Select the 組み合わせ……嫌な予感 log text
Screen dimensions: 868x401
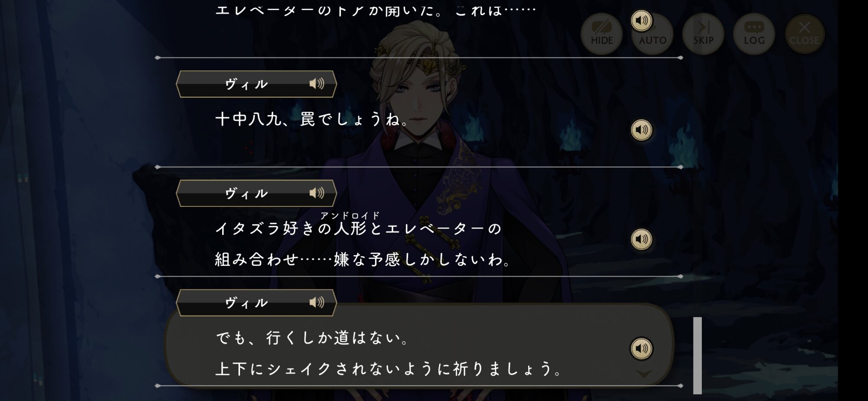click(x=363, y=260)
